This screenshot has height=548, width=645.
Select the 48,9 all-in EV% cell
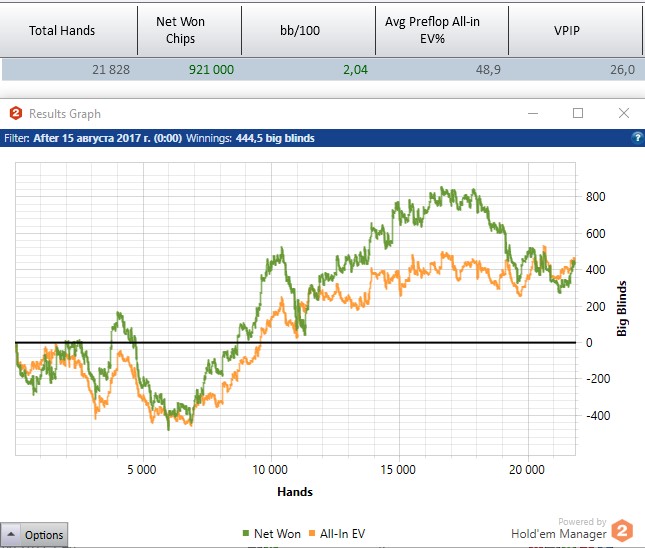point(488,70)
